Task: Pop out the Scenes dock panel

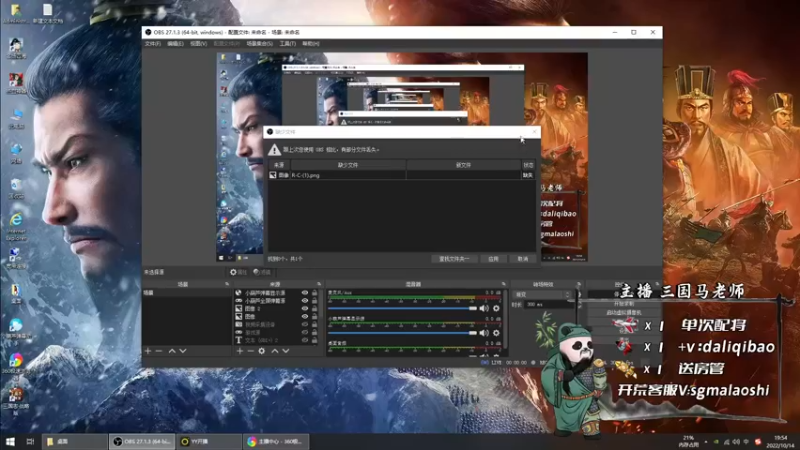Action: click(227, 284)
